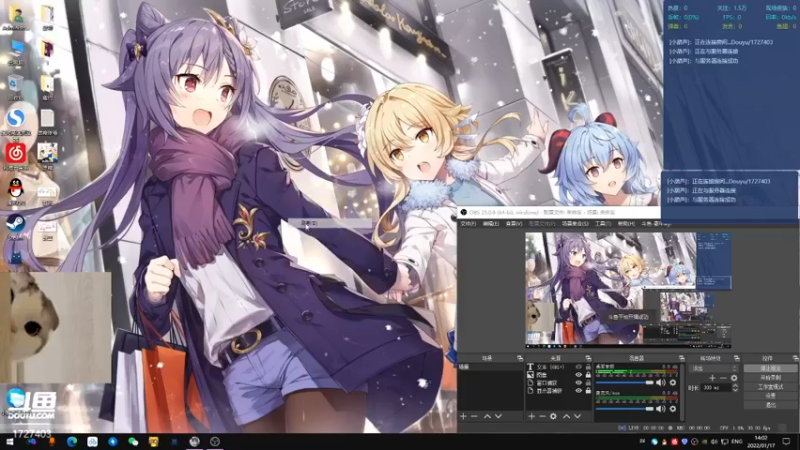Adjust the desktop audio volume slider
The height and width of the screenshot is (450, 800).
coord(624,382)
